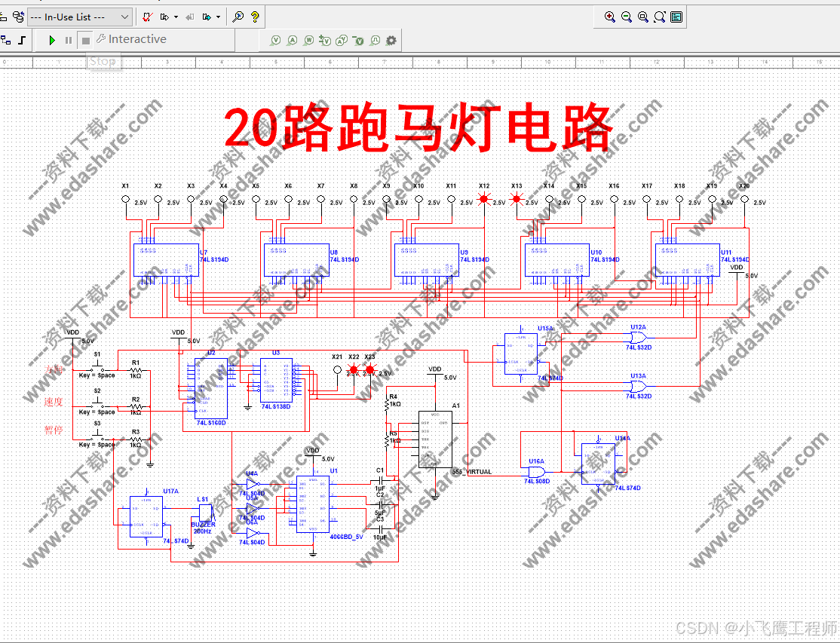Select decoder U3 74LS138D

coord(277,380)
